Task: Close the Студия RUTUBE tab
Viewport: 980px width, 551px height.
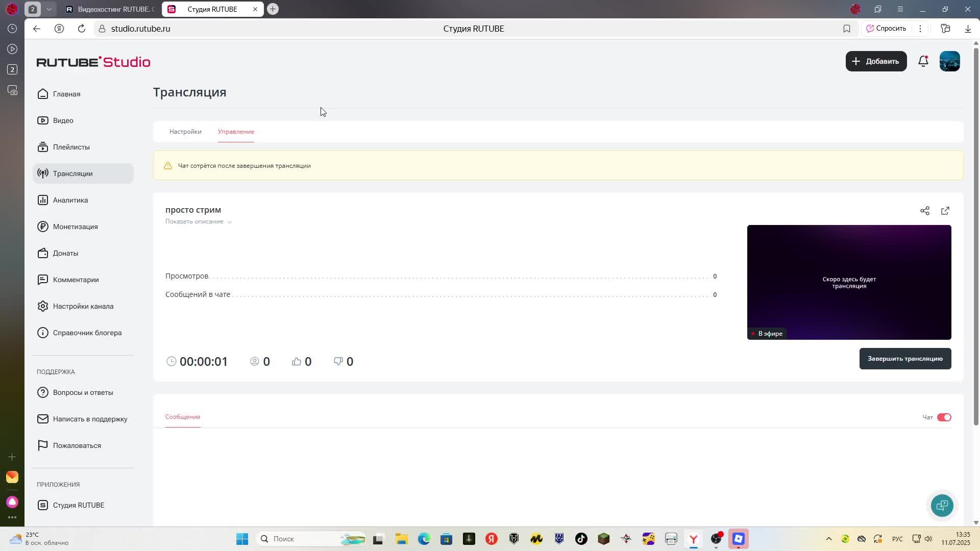Action: click(255, 9)
